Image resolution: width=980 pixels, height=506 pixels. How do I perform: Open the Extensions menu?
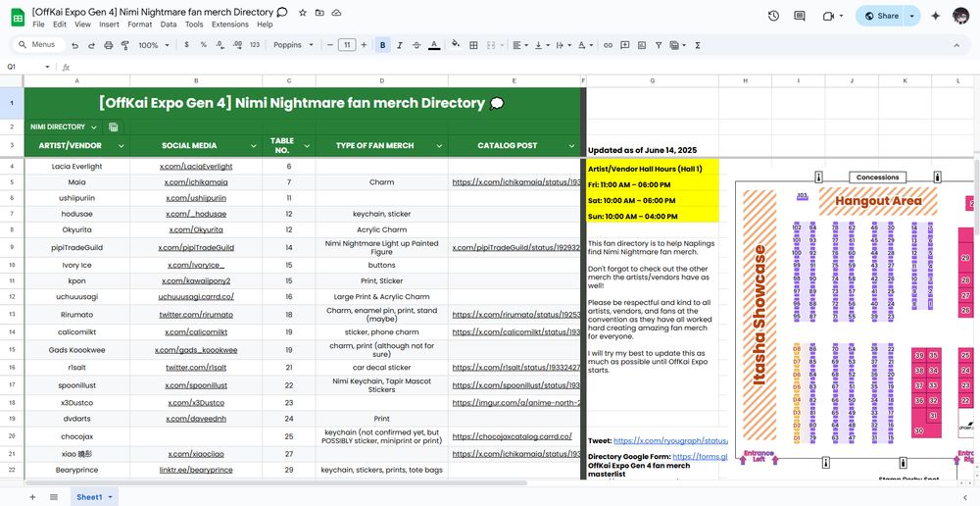(x=230, y=25)
